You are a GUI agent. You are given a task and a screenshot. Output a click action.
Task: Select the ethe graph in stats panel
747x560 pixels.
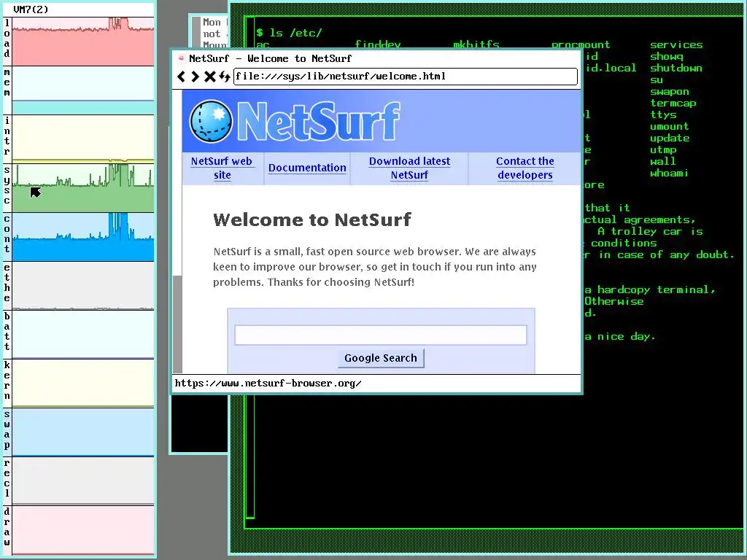[x=83, y=285]
